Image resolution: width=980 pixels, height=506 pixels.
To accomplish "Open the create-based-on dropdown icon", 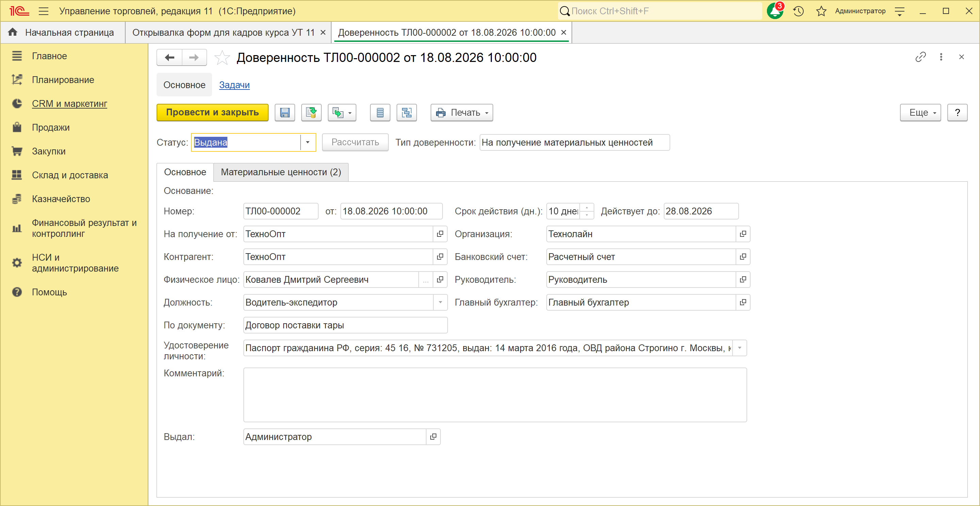I will pyautogui.click(x=342, y=113).
